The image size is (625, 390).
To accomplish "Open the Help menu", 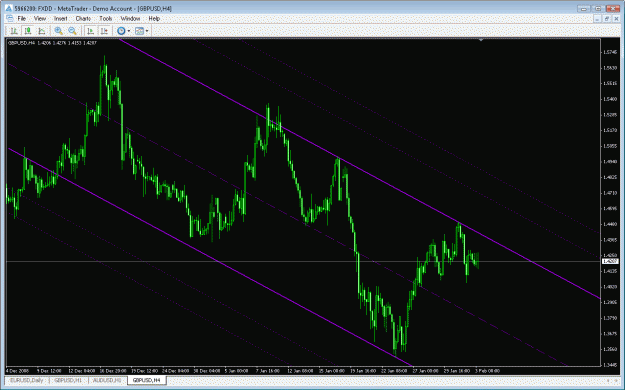I will [x=154, y=18].
